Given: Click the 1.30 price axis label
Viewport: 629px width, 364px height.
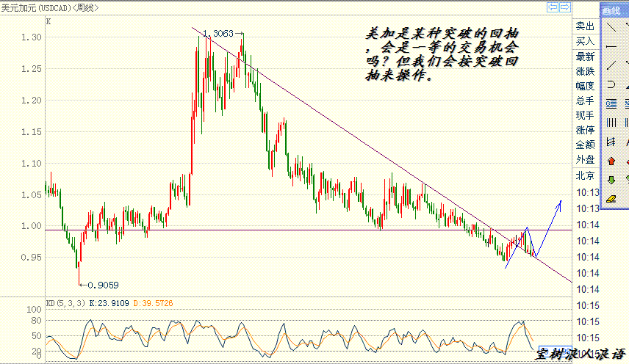Looking at the screenshot, I should 32,37.
